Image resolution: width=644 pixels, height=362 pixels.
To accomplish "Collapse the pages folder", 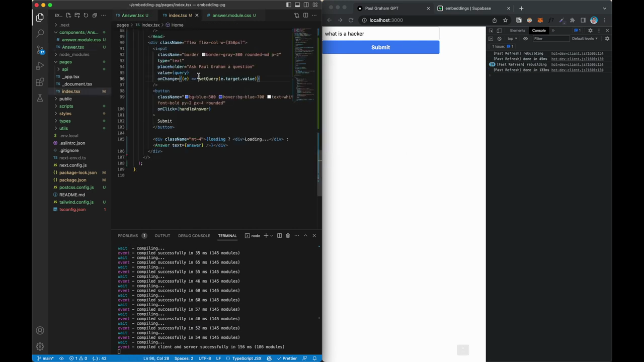I will tap(80, 62).
